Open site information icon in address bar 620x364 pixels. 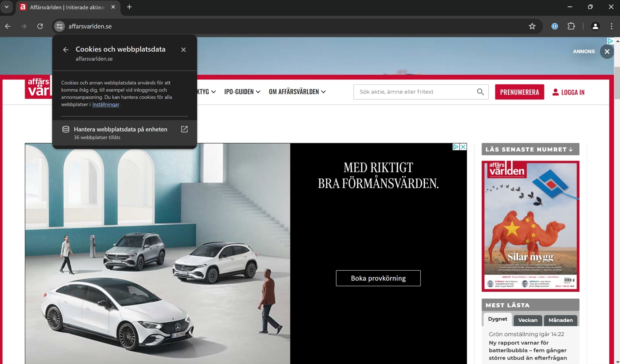tap(59, 26)
